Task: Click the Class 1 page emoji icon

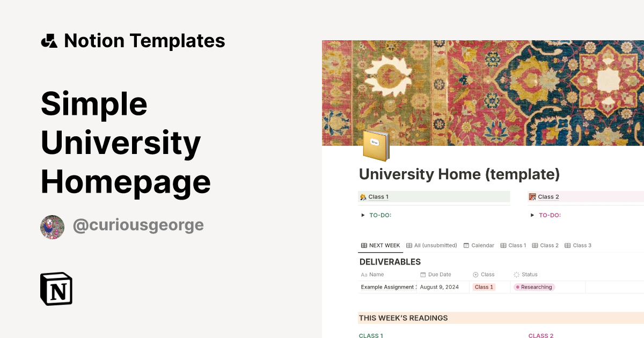Action: click(363, 196)
